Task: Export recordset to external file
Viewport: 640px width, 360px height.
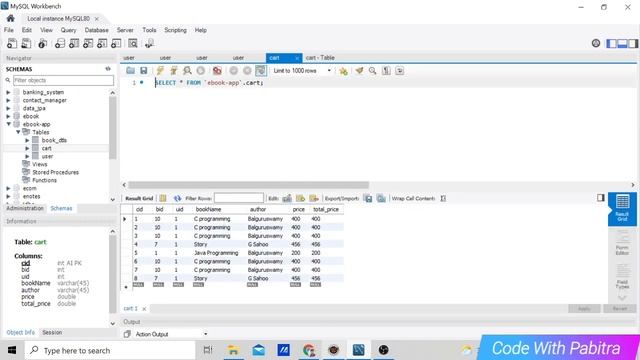Action: pyautogui.click(x=368, y=198)
